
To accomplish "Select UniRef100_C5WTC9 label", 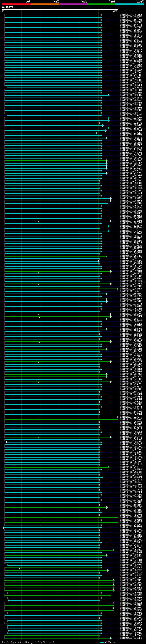I will [x=131, y=30].
